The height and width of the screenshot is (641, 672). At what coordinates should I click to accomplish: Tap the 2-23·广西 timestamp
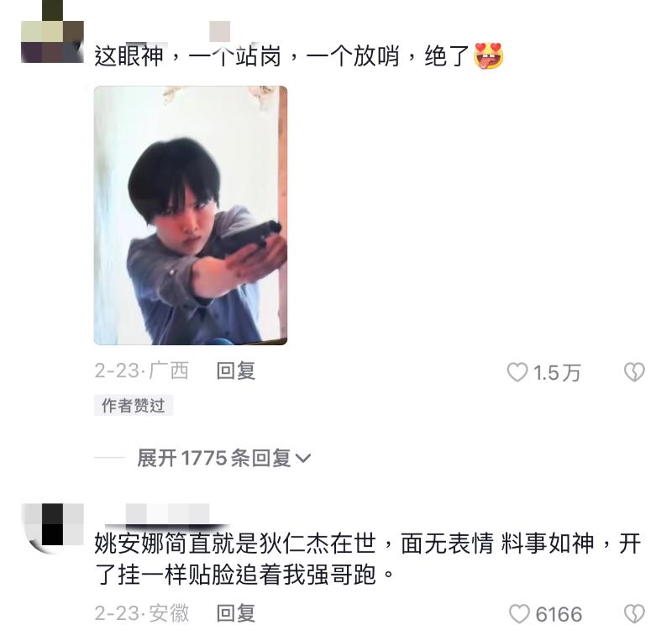click(x=141, y=370)
